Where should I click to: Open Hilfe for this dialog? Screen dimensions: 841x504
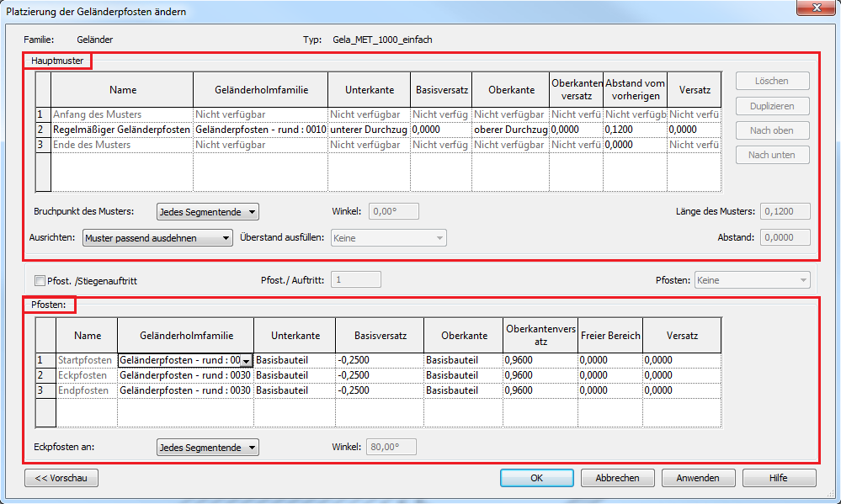(x=779, y=478)
